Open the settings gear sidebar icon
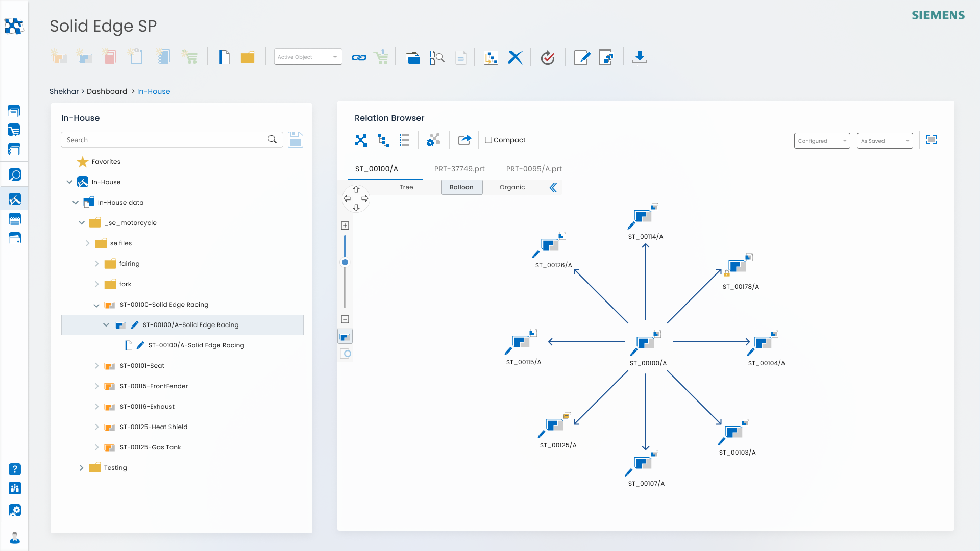Image resolution: width=980 pixels, height=551 pixels. [15, 510]
